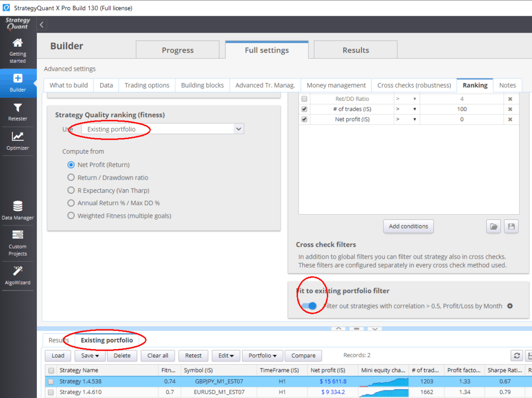The image size is (532, 398).
Task: Open the fitness Use dropdown
Action: tap(163, 129)
